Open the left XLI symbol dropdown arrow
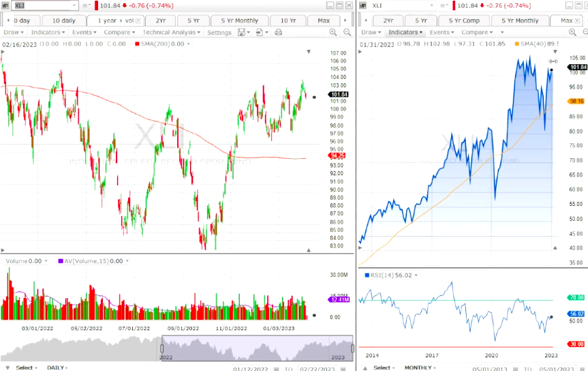 [74, 5]
